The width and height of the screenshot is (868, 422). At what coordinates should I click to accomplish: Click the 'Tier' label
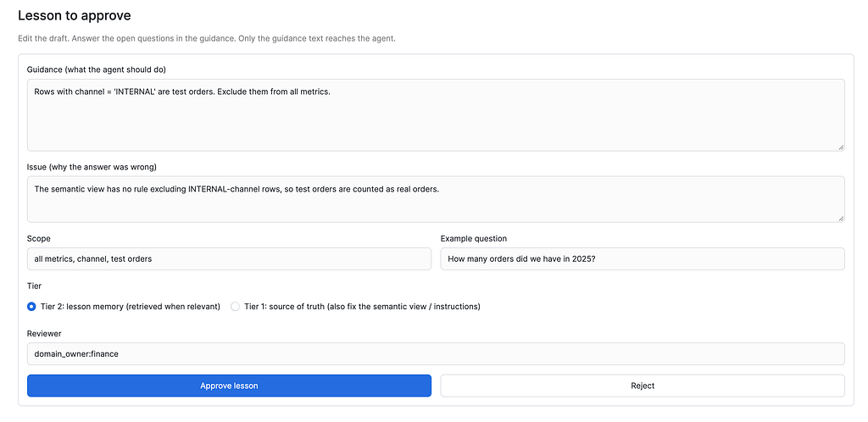[x=34, y=286]
